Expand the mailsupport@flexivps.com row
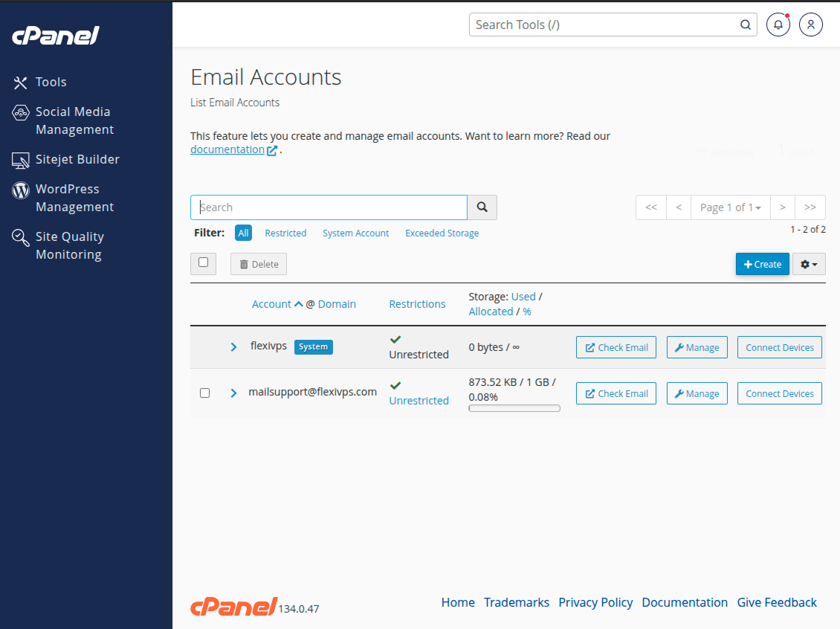This screenshot has width=840, height=629. click(x=233, y=393)
